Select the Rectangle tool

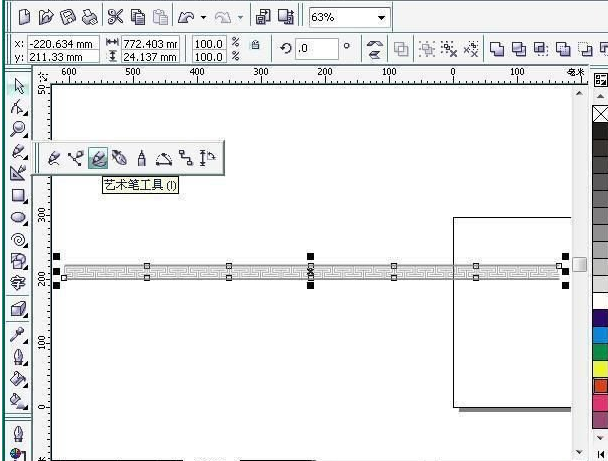tap(18, 195)
